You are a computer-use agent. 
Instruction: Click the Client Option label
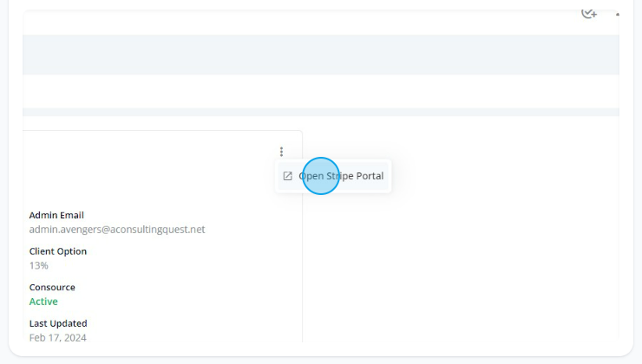pyautogui.click(x=58, y=251)
